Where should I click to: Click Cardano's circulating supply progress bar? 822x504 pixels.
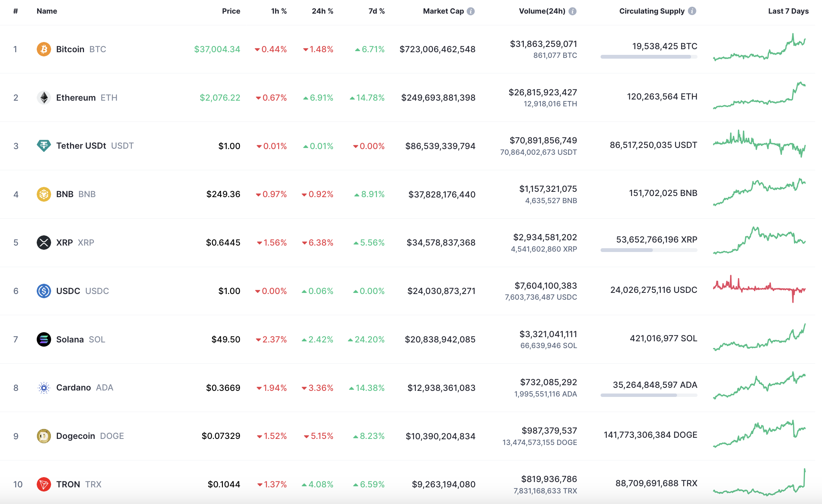(x=649, y=395)
